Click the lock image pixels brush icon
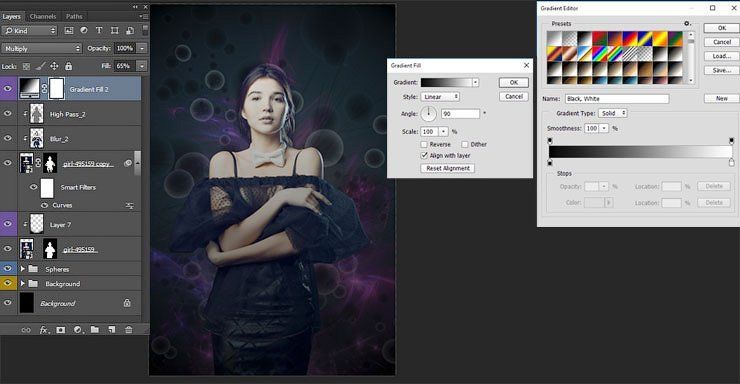Viewport: 740px width, 384px height. tap(41, 66)
